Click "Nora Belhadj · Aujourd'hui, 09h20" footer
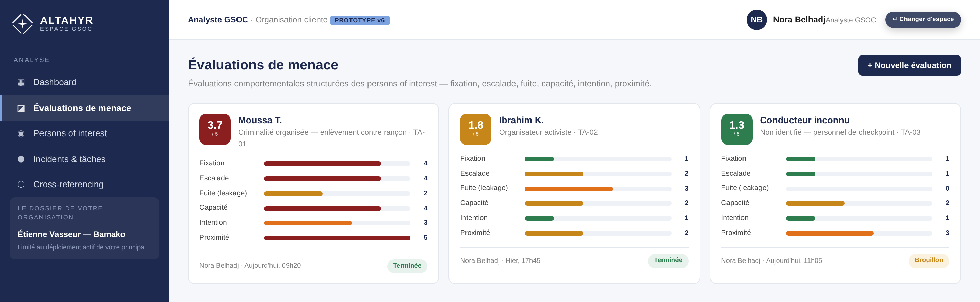 tap(250, 266)
